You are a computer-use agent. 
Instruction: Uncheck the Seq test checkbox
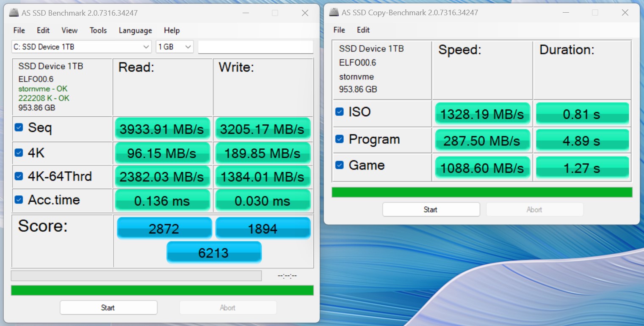[19, 127]
